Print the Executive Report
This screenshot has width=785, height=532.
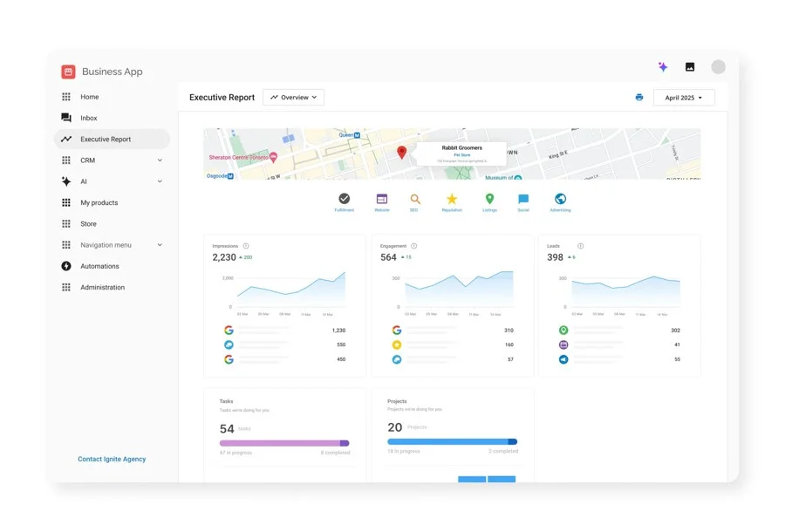(639, 97)
